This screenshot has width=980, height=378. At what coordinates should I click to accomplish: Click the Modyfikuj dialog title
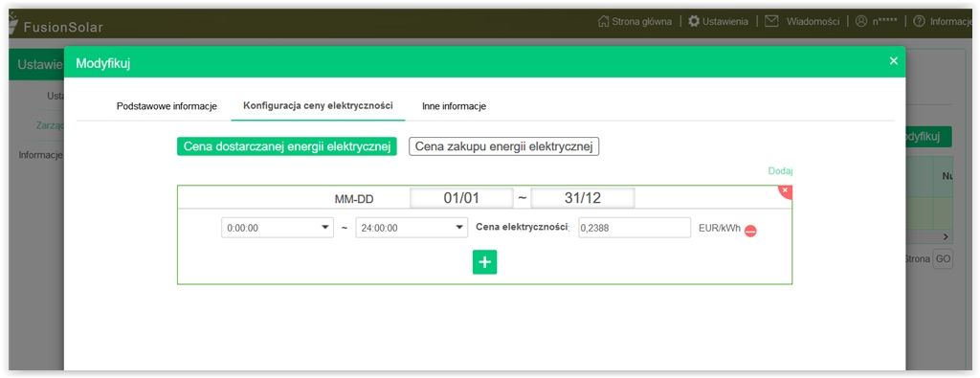point(103,63)
